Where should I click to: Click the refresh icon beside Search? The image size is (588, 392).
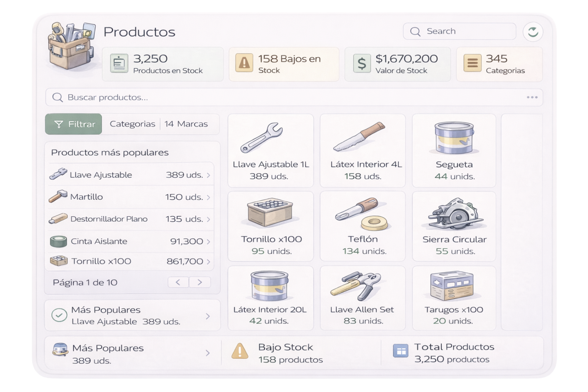click(532, 32)
